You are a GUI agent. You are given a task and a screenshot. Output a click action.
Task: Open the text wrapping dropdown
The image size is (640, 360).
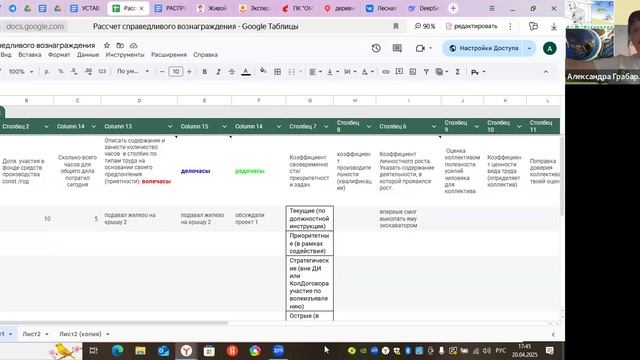(350, 72)
